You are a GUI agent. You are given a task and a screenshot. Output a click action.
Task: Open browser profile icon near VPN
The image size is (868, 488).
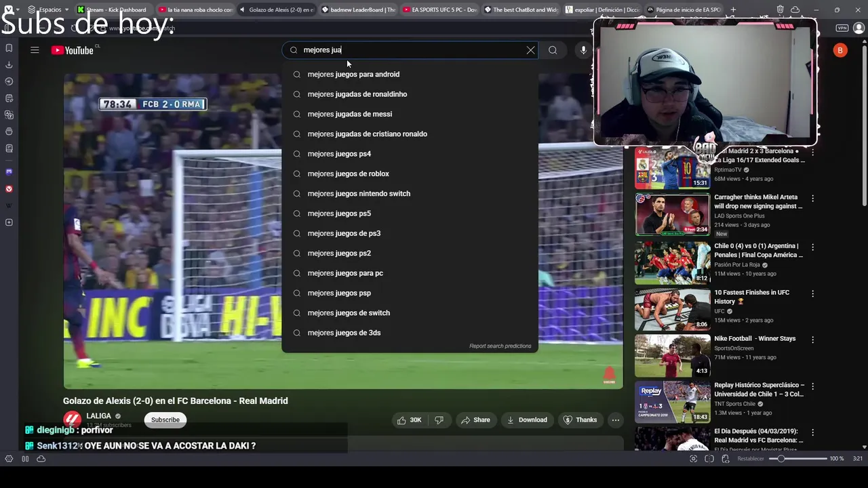(859, 28)
